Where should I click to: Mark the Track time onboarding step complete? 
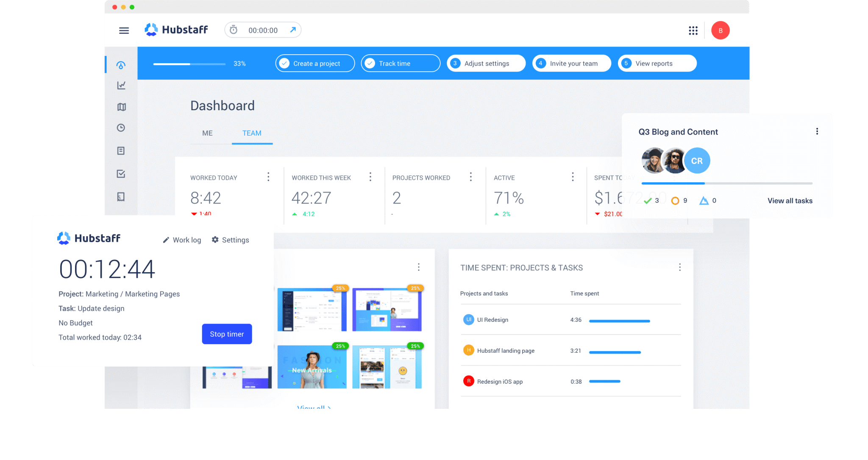click(370, 63)
